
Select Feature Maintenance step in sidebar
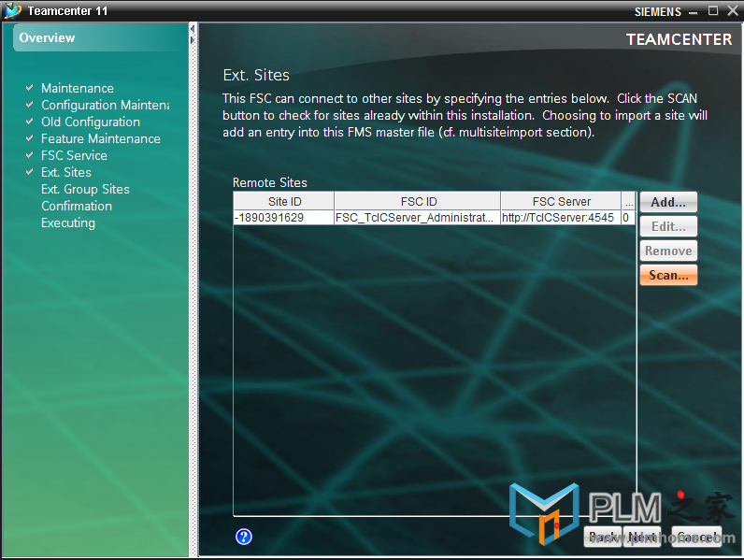(x=101, y=138)
